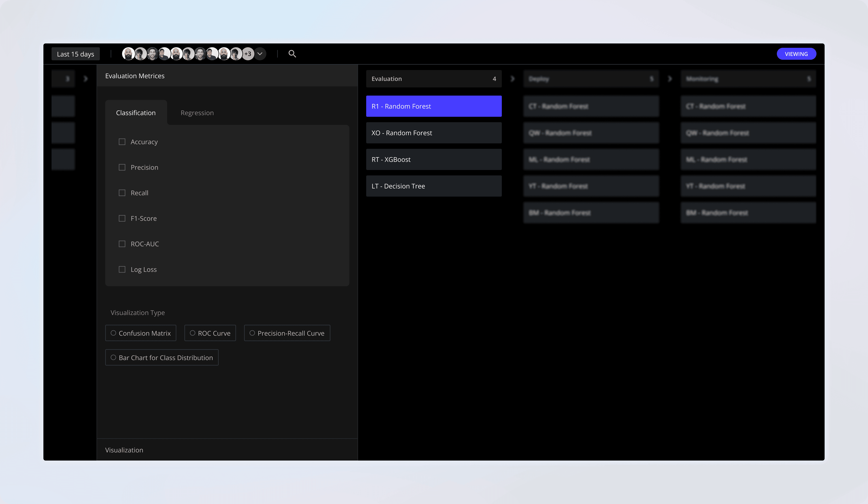Click chevron between Evaluation and Deploy columns
Image resolution: width=868 pixels, height=504 pixels.
tap(512, 79)
